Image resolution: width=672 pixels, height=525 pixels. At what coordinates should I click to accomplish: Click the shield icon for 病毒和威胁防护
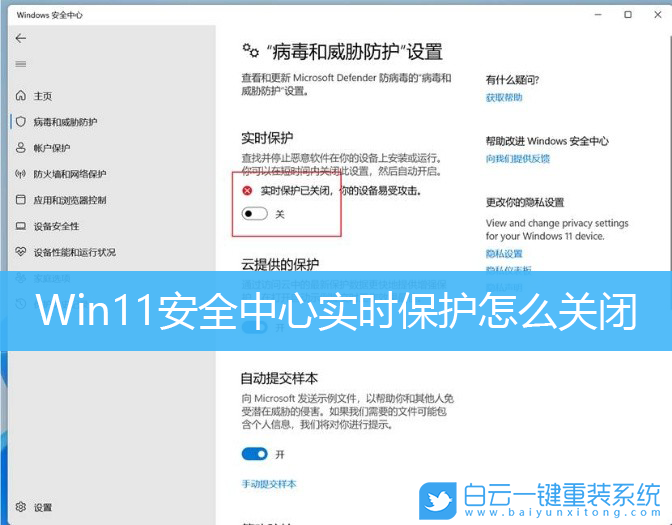(x=21, y=121)
